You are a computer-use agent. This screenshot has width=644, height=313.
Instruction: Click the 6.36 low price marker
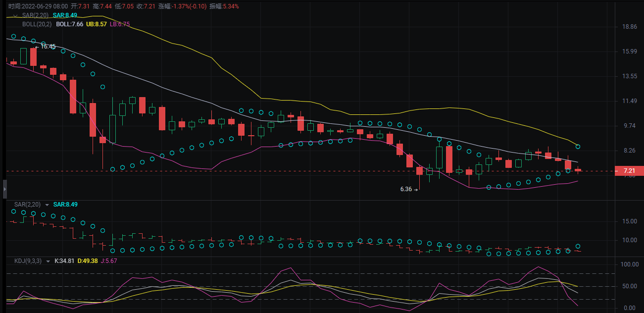(x=406, y=189)
